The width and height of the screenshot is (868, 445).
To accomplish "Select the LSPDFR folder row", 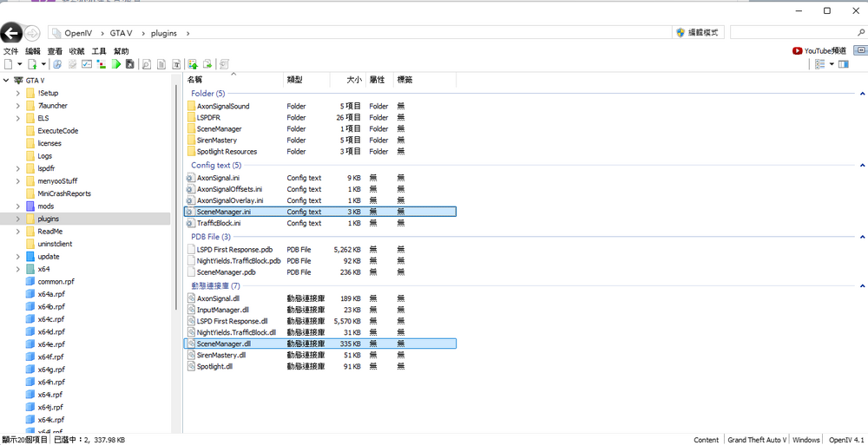I will pos(320,117).
